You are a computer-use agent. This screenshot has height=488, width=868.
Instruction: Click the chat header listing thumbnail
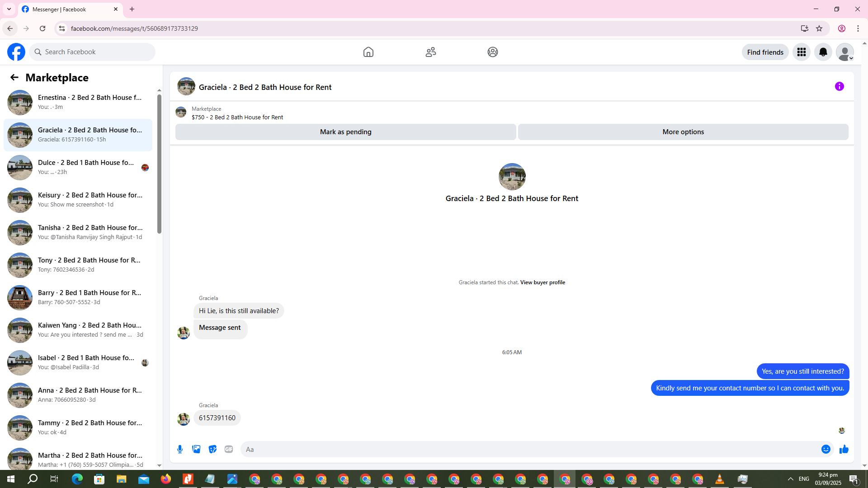(x=186, y=86)
